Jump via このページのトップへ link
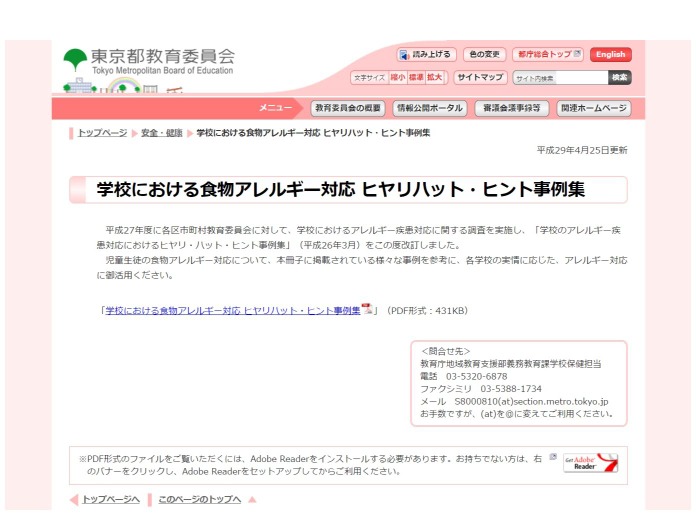 pos(200,499)
